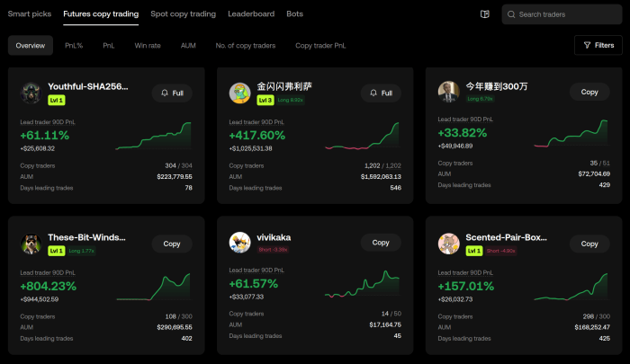Open the Filters button
Image resolution: width=630 pixels, height=364 pixels.
pos(598,45)
